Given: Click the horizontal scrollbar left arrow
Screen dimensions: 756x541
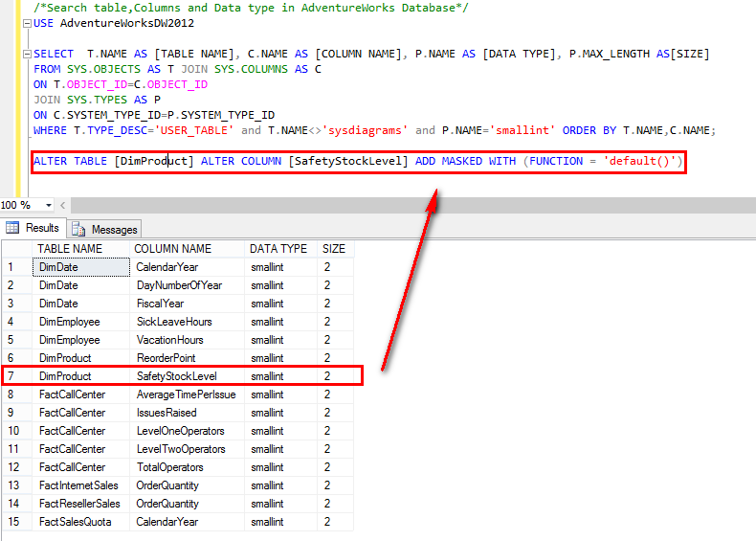Looking at the screenshot, I should click(64, 205).
